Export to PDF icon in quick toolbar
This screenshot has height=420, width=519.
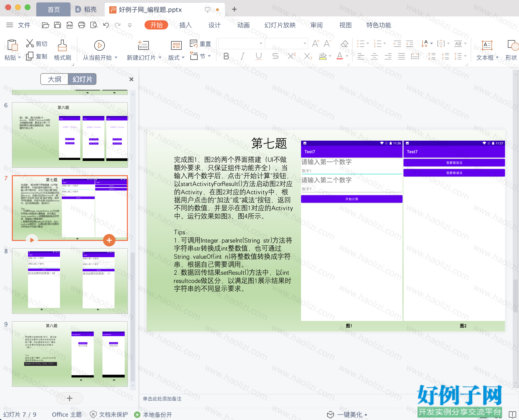(69, 25)
